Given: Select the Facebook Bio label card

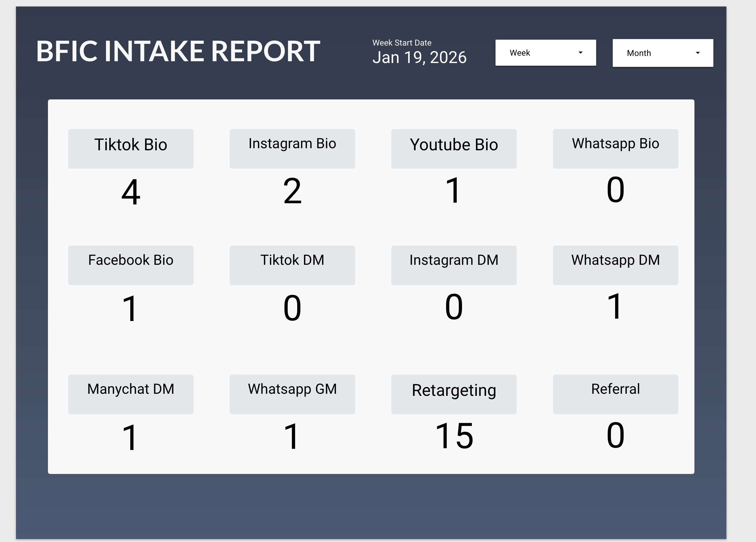Looking at the screenshot, I should click(131, 265).
